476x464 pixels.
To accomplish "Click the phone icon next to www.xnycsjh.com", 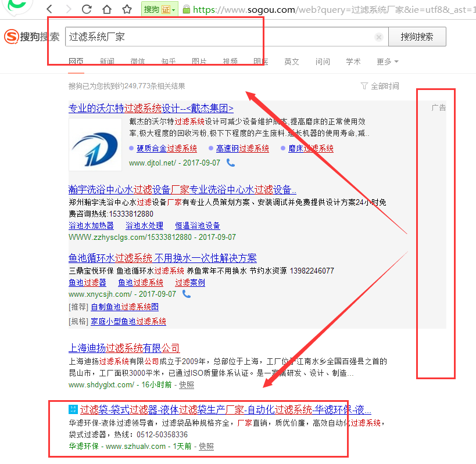I will click(x=187, y=294).
